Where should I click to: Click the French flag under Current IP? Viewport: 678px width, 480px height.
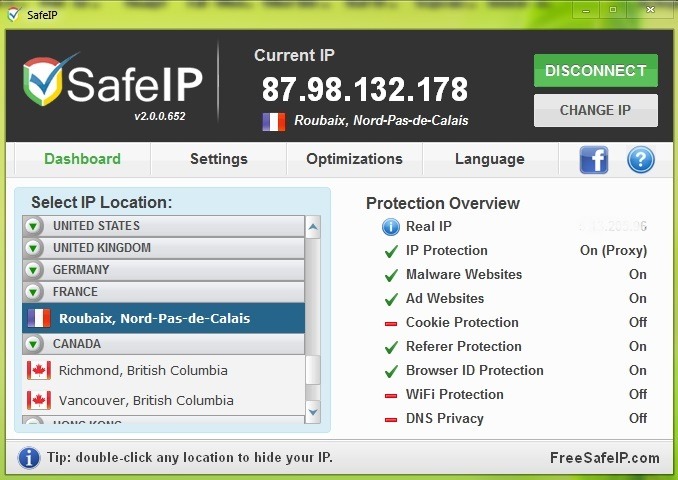[x=274, y=122]
